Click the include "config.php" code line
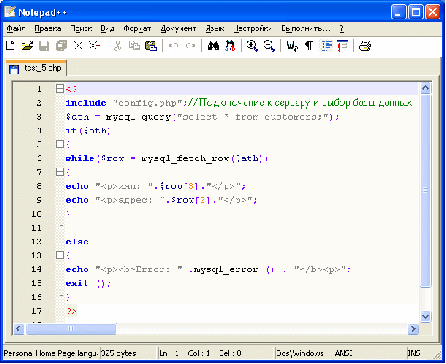446x364 pixels. pyautogui.click(x=239, y=103)
